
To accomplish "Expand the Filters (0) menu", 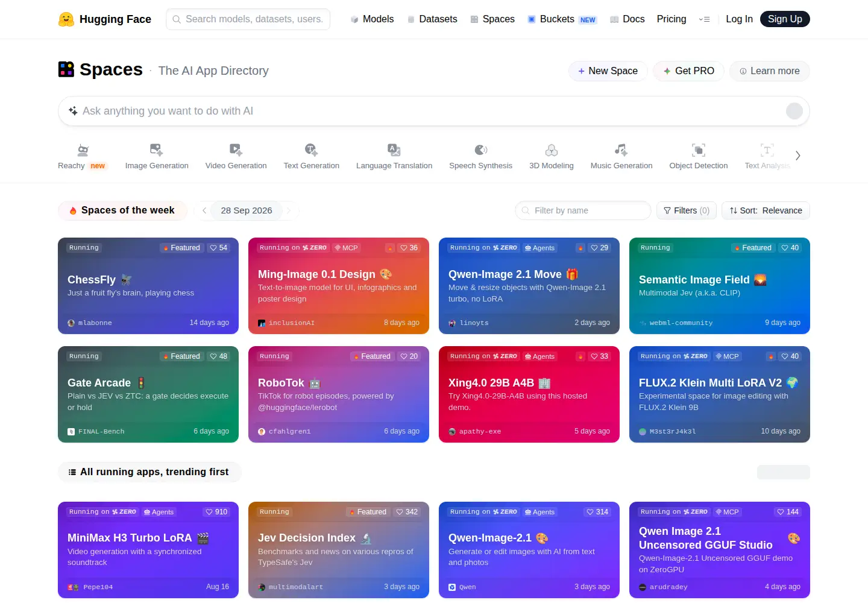I will pos(687,210).
